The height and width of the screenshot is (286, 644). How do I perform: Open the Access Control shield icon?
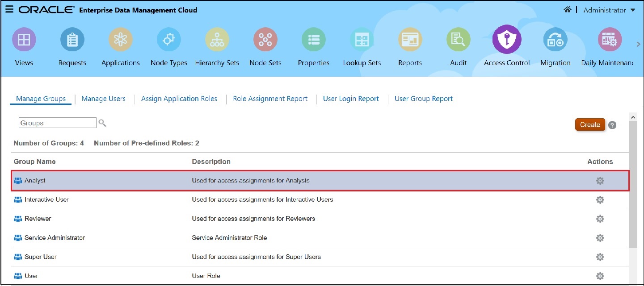point(507,39)
